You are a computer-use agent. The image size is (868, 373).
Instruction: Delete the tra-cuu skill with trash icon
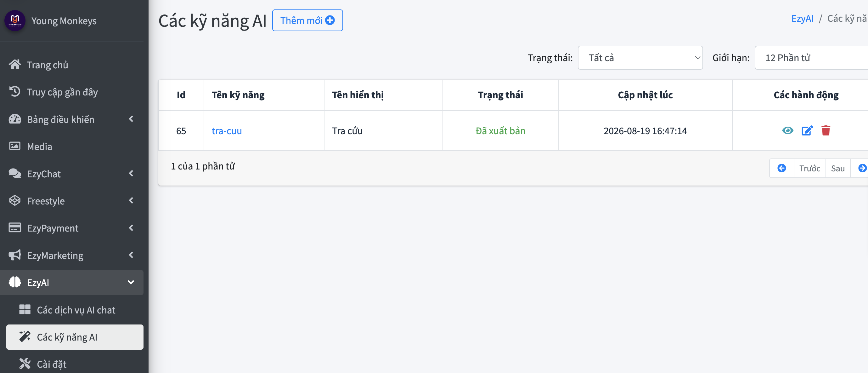point(826,130)
